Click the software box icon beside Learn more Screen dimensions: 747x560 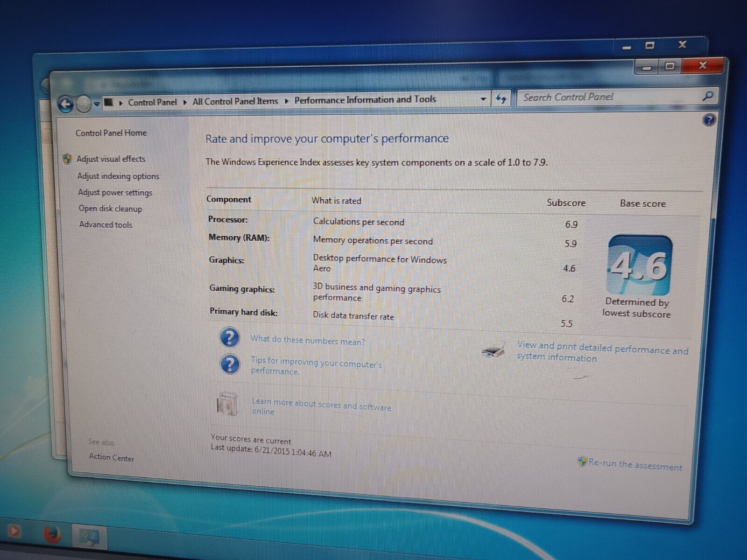(227, 404)
